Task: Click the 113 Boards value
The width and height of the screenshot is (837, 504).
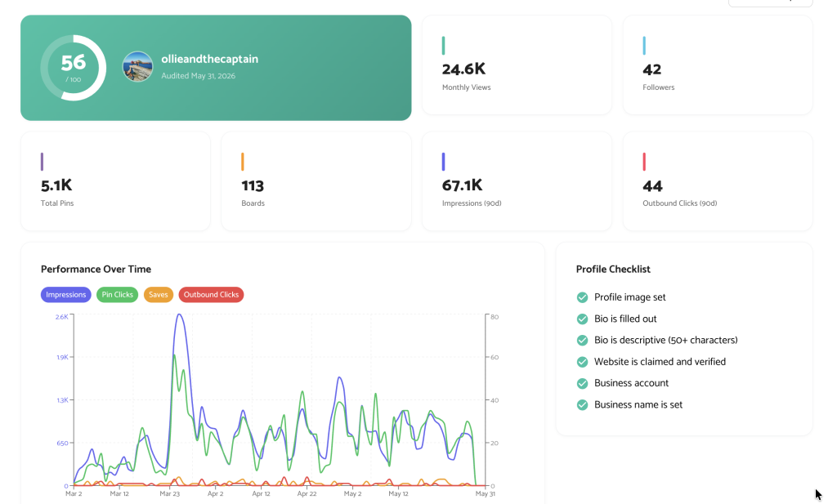Action: tap(253, 185)
